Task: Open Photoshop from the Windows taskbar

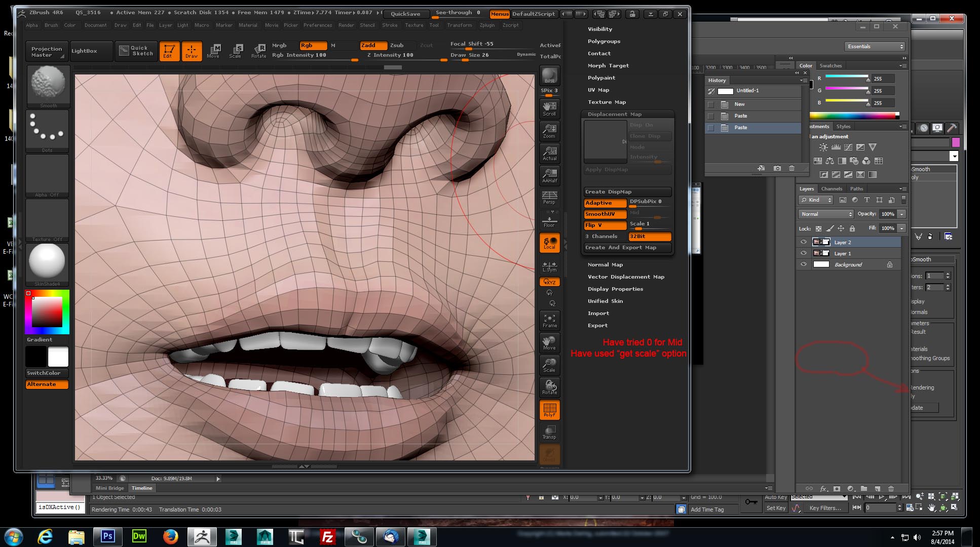Action: click(107, 536)
